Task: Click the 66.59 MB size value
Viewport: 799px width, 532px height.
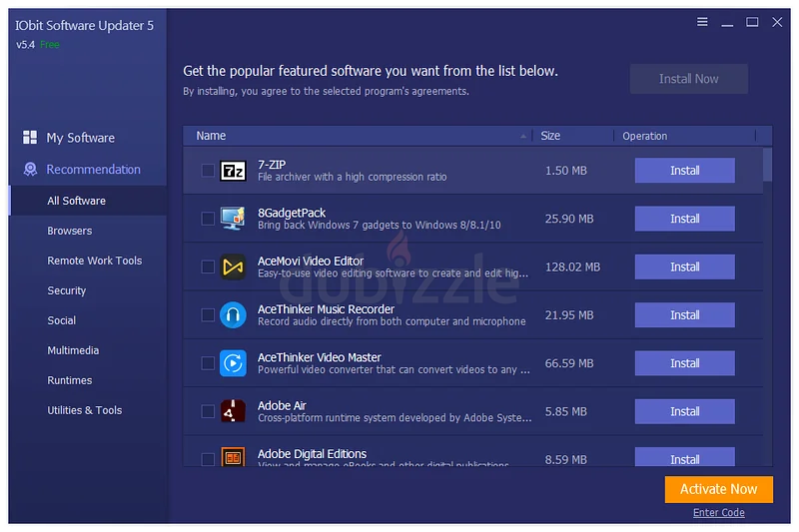Action: point(569,363)
